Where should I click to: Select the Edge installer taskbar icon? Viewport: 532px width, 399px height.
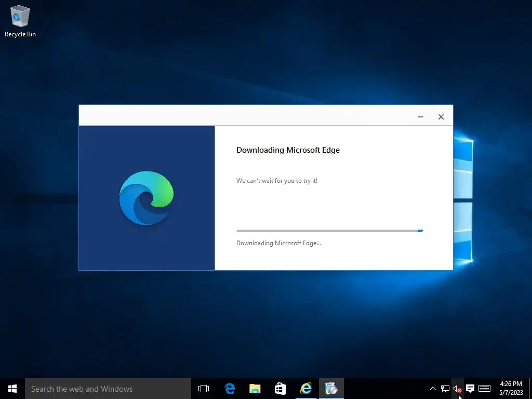tap(331, 389)
